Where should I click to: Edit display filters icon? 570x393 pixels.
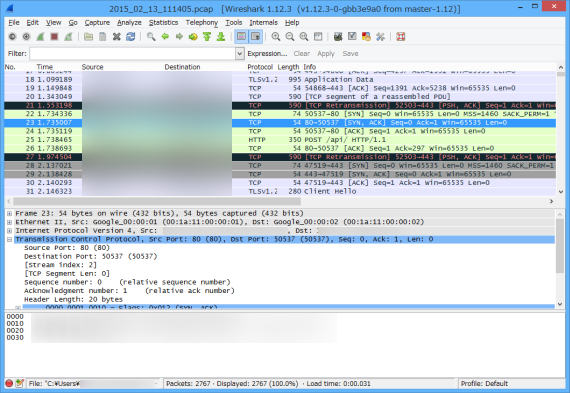pos(352,37)
